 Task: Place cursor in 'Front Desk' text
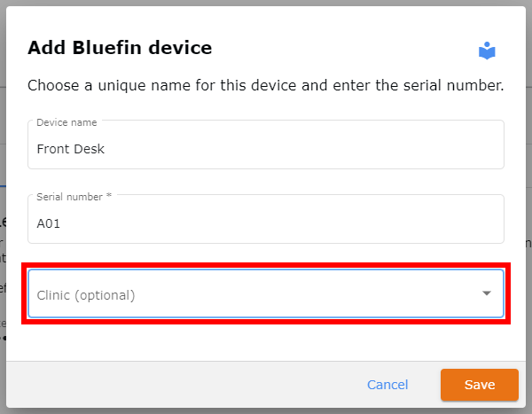pos(71,149)
